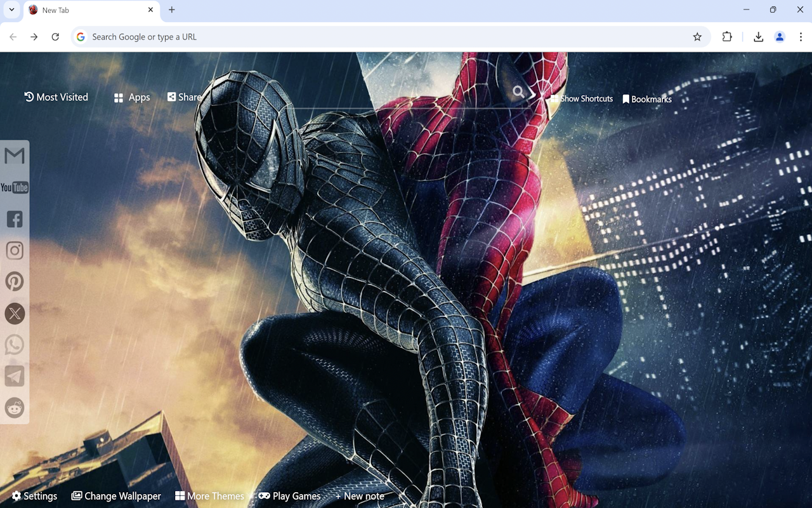Open Gmail from the sidebar
The image size is (812, 508).
click(x=14, y=155)
